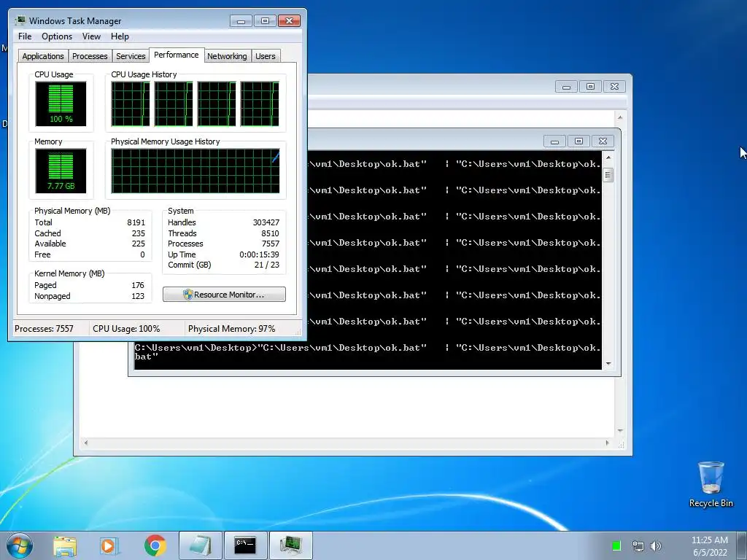
Task: Open the Help menu in Task Manager
Action: [120, 36]
